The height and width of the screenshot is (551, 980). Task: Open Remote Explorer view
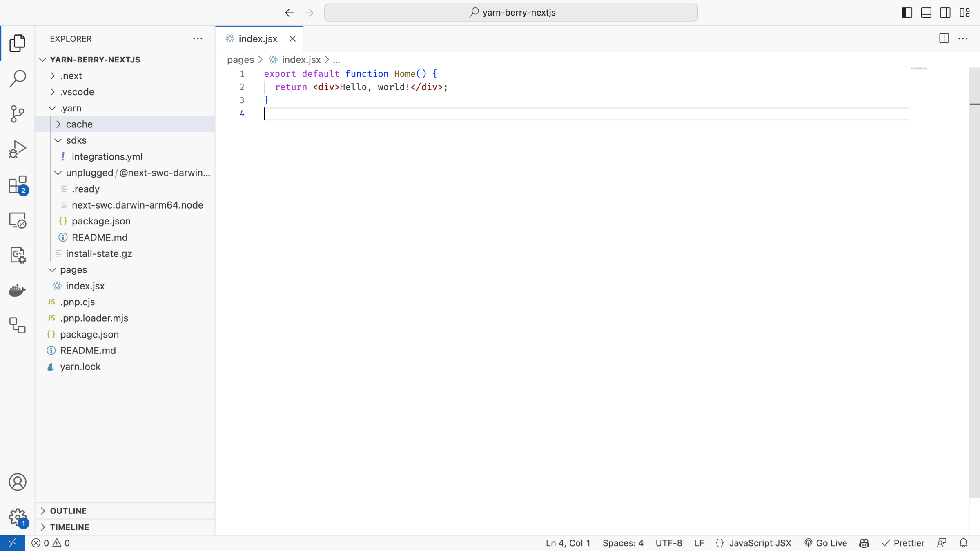point(17,220)
